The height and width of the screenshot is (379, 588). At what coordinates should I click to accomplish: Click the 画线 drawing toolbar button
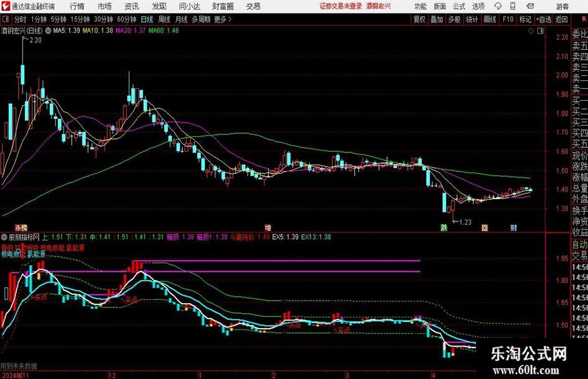pyautogui.click(x=490, y=19)
